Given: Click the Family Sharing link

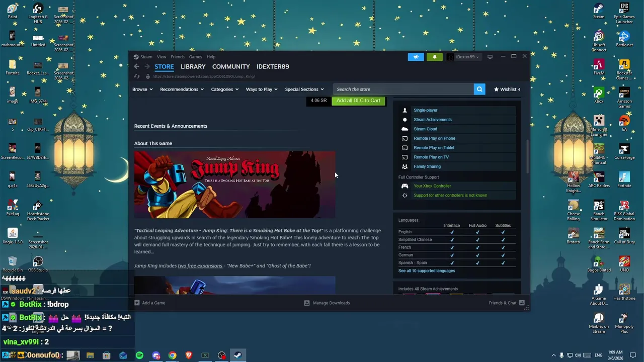Looking at the screenshot, I should [427, 166].
